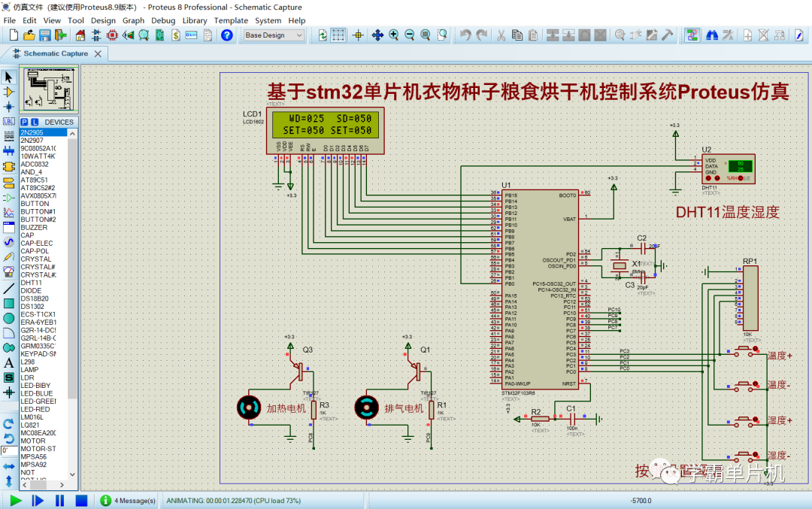Select the Buses Mode tool

click(9, 151)
